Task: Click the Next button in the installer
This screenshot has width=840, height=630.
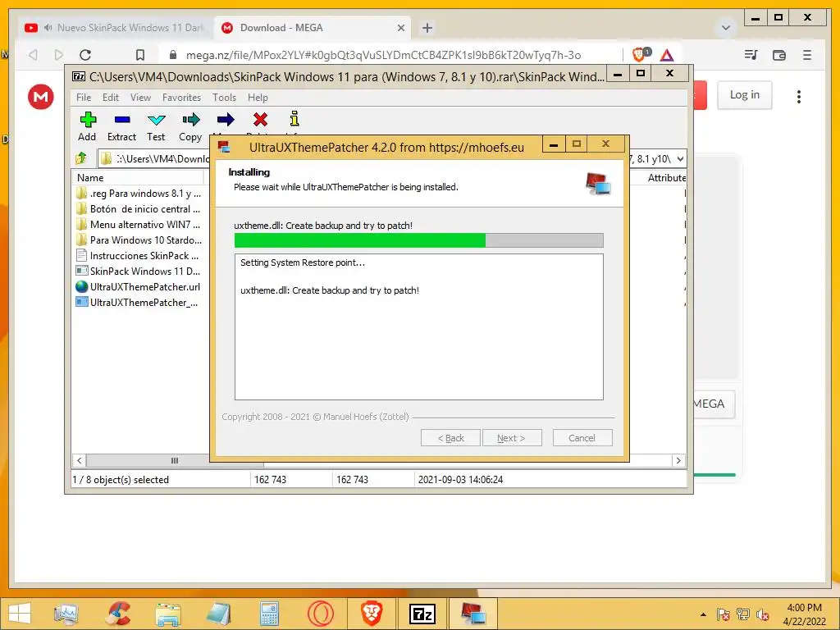Action: (x=512, y=438)
